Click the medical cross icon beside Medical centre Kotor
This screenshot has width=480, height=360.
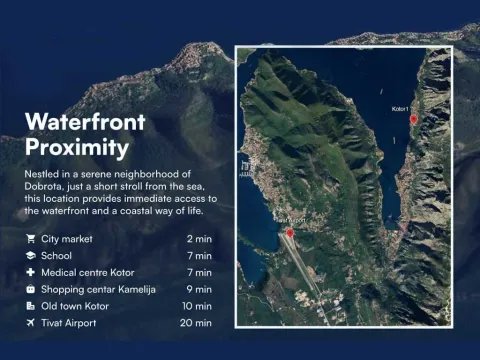pos(31,272)
